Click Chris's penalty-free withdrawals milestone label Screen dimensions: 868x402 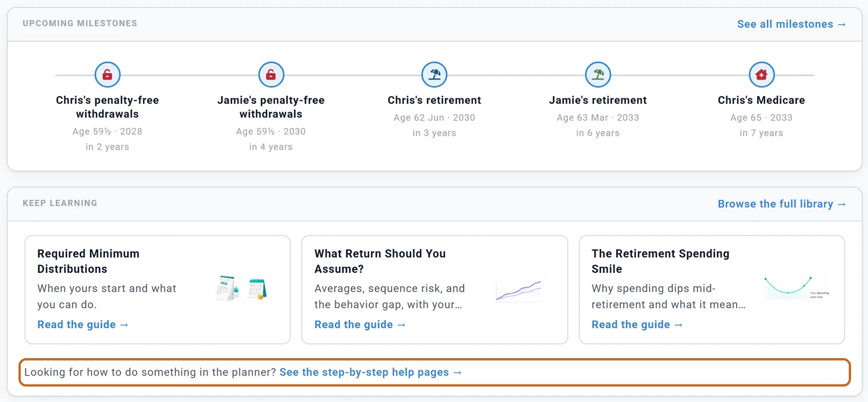coord(107,107)
